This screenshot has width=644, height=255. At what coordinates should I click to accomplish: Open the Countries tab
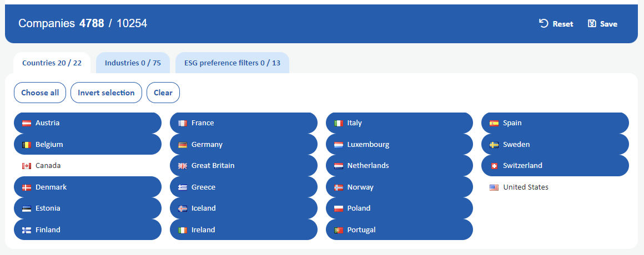tap(52, 63)
